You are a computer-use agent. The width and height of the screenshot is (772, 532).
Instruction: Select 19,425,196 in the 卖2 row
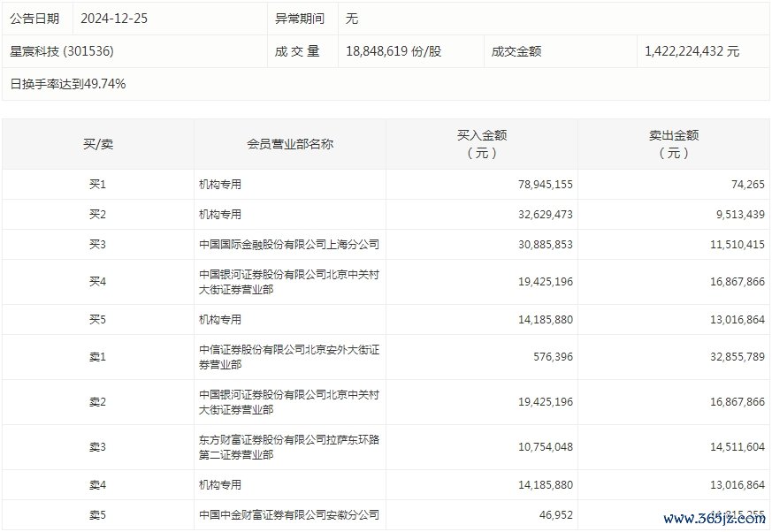click(545, 402)
